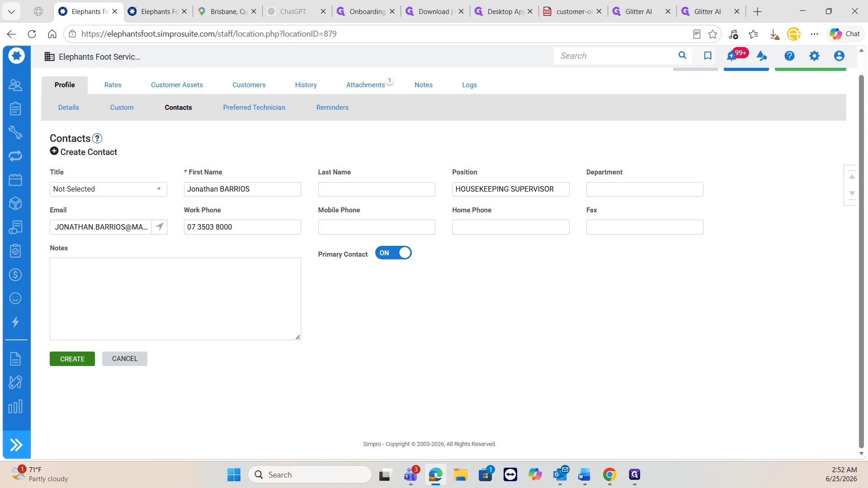Open notifications bell with 99+ badge
Screen dimensions: 868x488
(732, 56)
